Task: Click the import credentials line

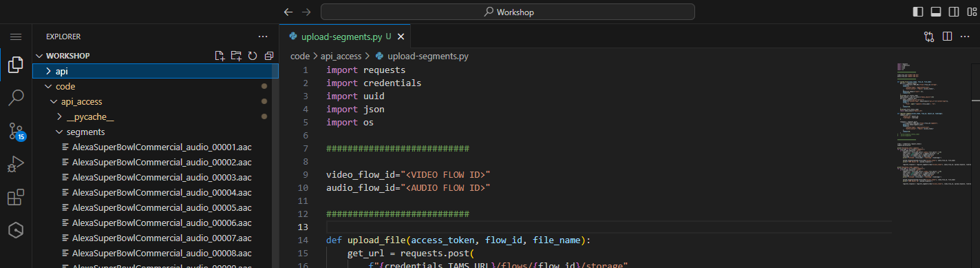Action: [x=374, y=83]
